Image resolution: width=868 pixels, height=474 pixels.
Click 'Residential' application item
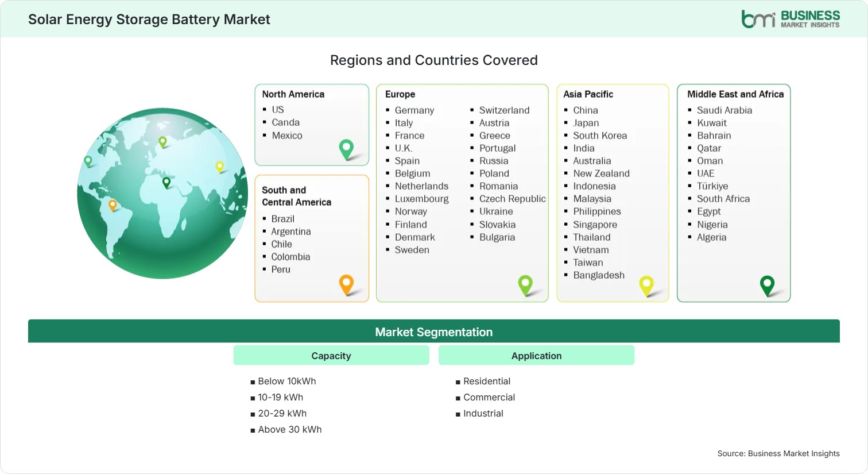487,381
